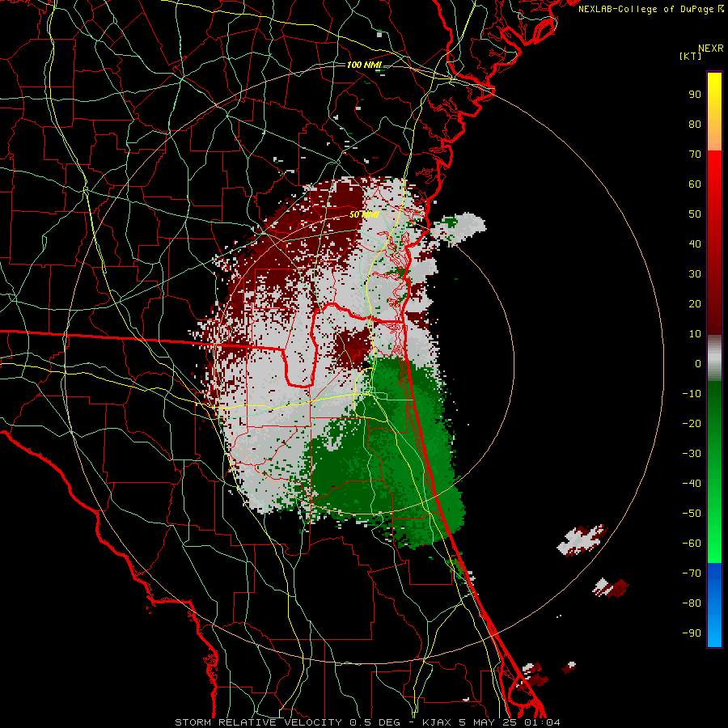Select the positive 10 knot scale label

[695, 334]
